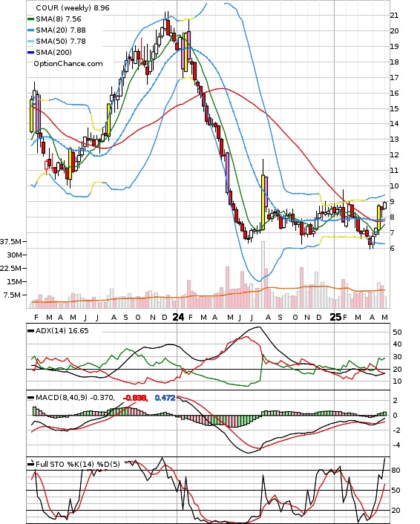The height and width of the screenshot is (524, 420).
Task: Click the black MACD legend line marker
Action: (30, 398)
